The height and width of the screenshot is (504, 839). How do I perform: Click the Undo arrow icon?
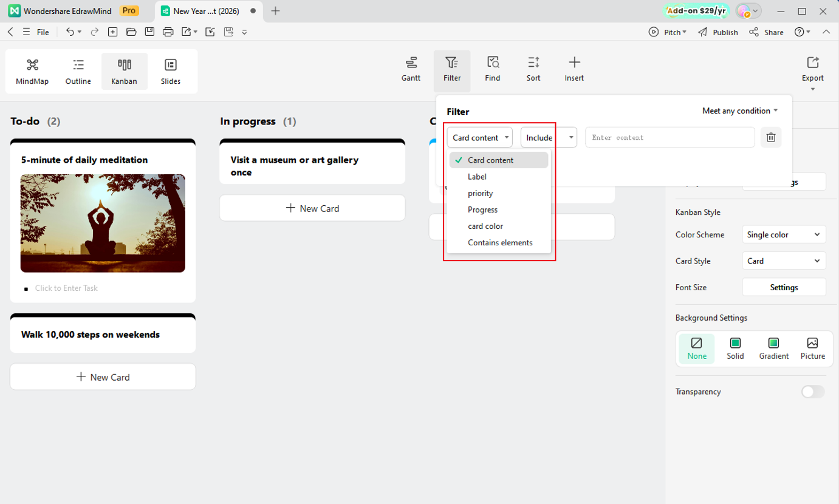(x=70, y=32)
